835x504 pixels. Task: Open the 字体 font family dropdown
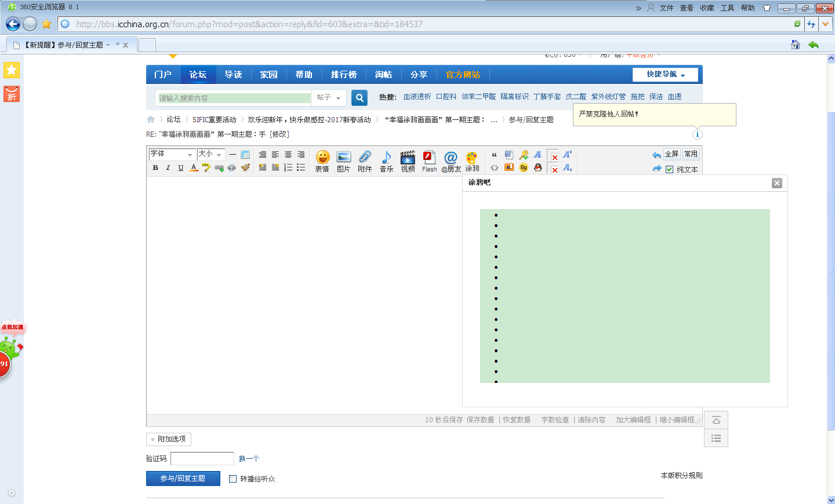click(x=171, y=155)
